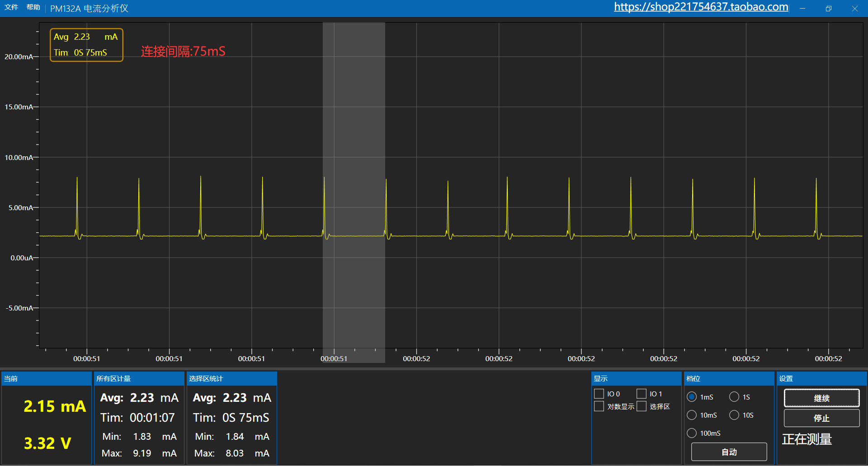Select the 10mS range
Viewport: 868px width, 466px height.
[x=692, y=415]
